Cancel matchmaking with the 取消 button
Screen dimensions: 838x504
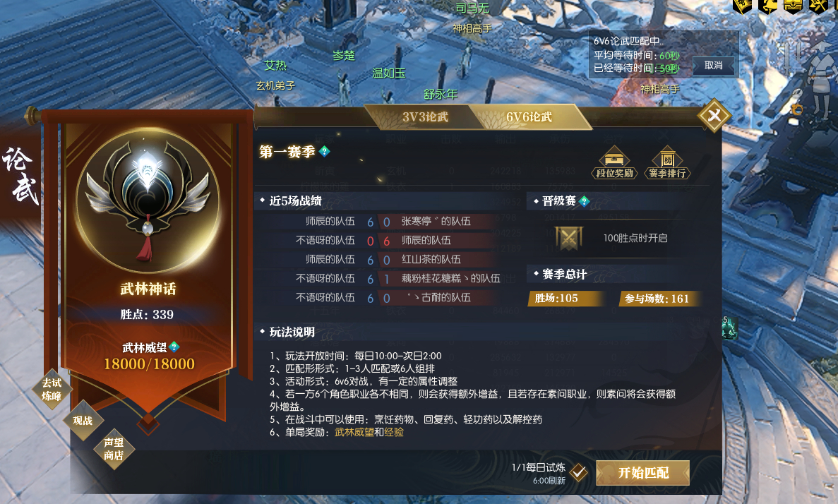714,66
